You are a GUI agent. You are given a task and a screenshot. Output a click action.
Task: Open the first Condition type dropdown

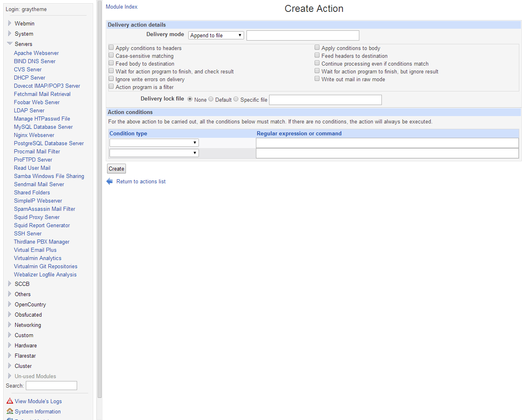point(154,143)
